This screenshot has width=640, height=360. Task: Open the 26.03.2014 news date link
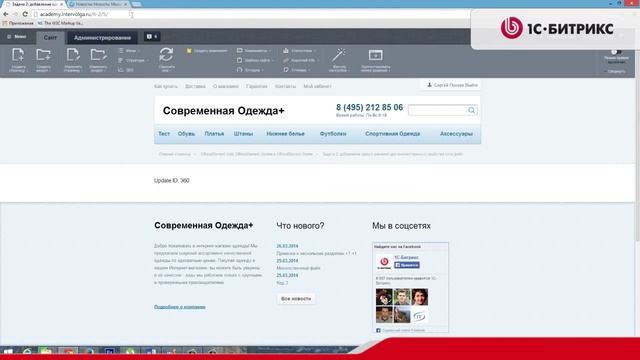[287, 246]
